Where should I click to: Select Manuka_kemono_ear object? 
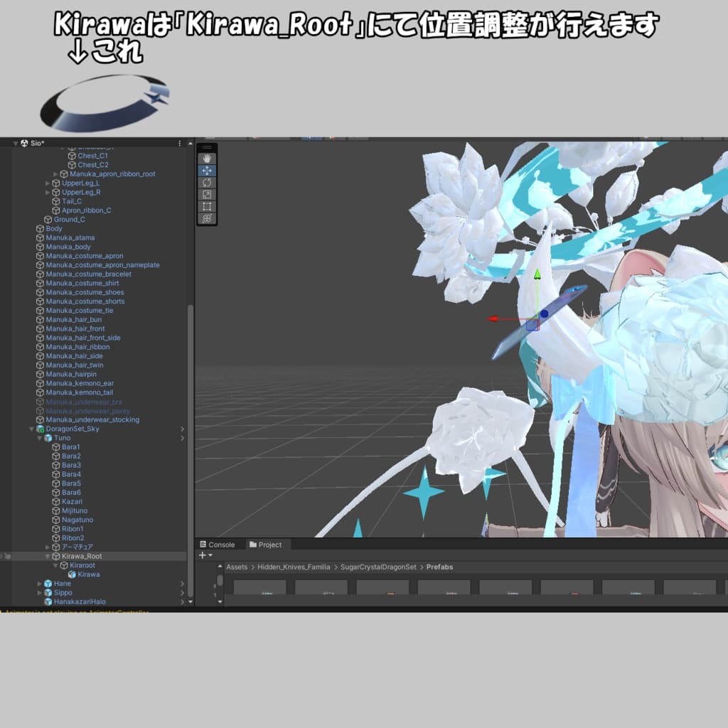tap(80, 383)
